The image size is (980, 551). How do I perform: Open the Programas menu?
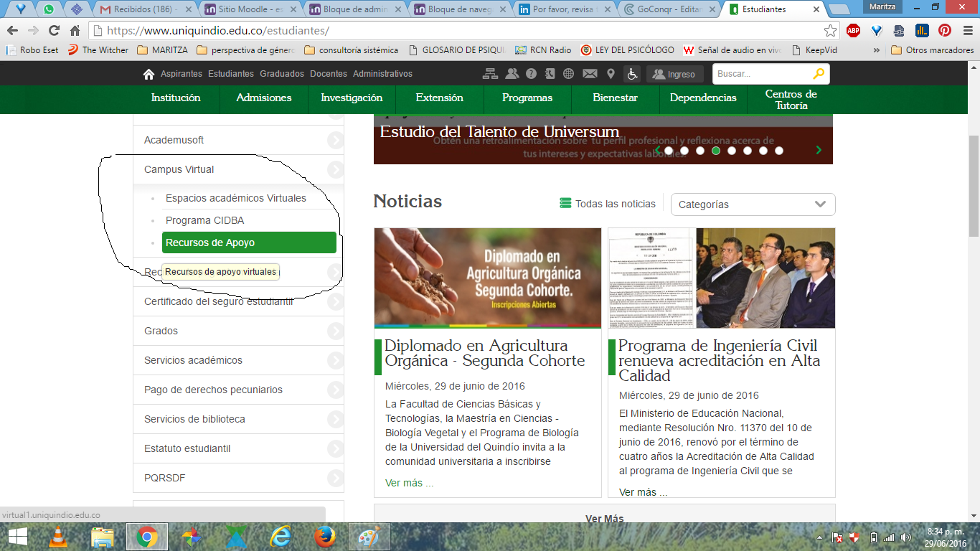527,98
